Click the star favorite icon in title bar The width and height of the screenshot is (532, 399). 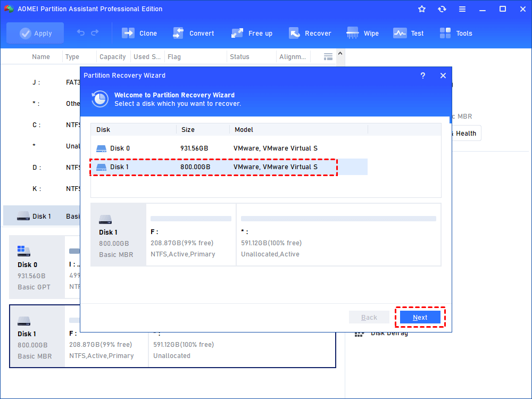422,9
